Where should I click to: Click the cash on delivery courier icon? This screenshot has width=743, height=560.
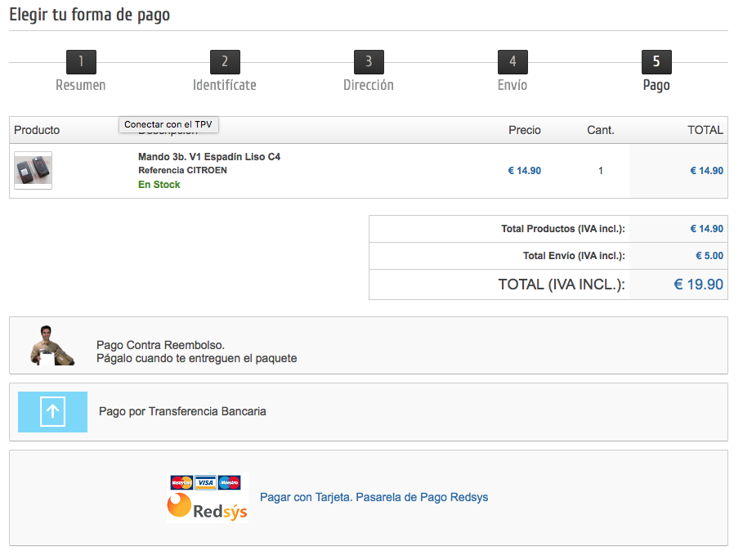[x=52, y=345]
